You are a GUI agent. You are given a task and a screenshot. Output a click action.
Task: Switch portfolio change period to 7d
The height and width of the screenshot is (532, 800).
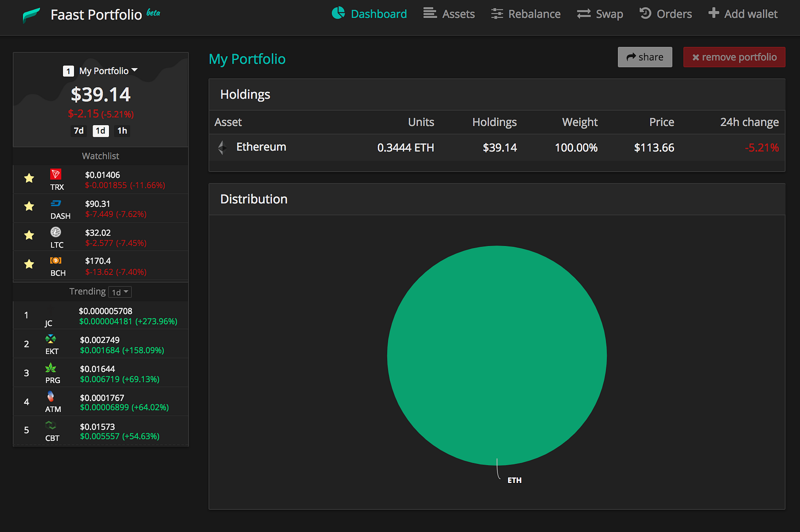click(x=79, y=131)
